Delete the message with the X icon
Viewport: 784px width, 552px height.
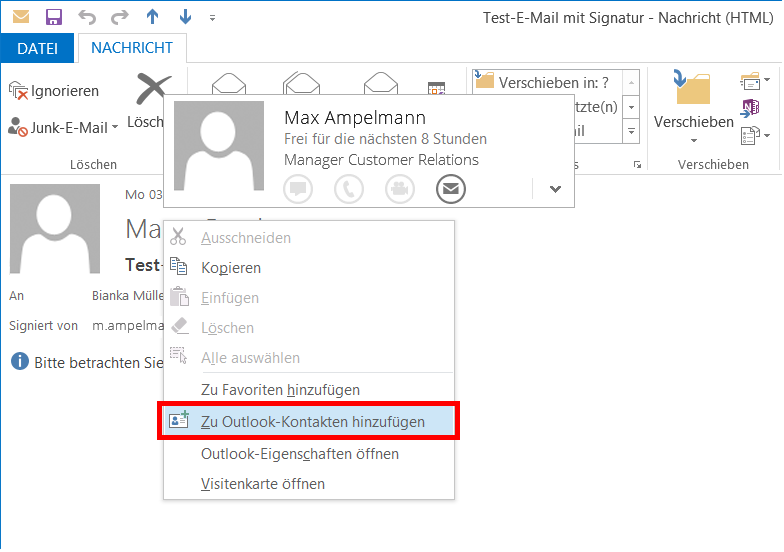(x=152, y=89)
